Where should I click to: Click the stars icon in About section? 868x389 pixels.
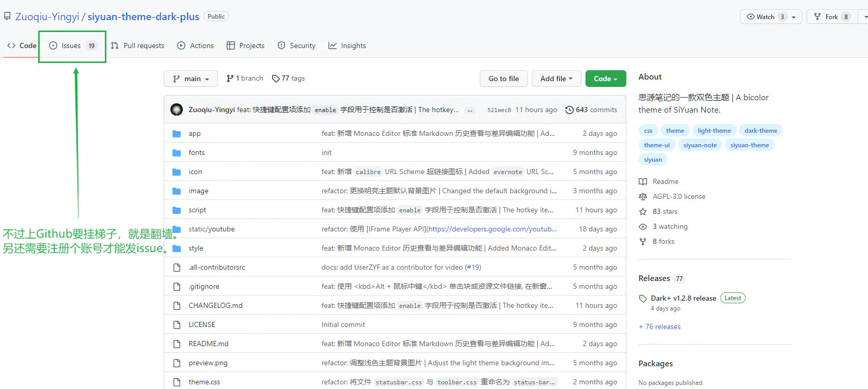(x=643, y=212)
